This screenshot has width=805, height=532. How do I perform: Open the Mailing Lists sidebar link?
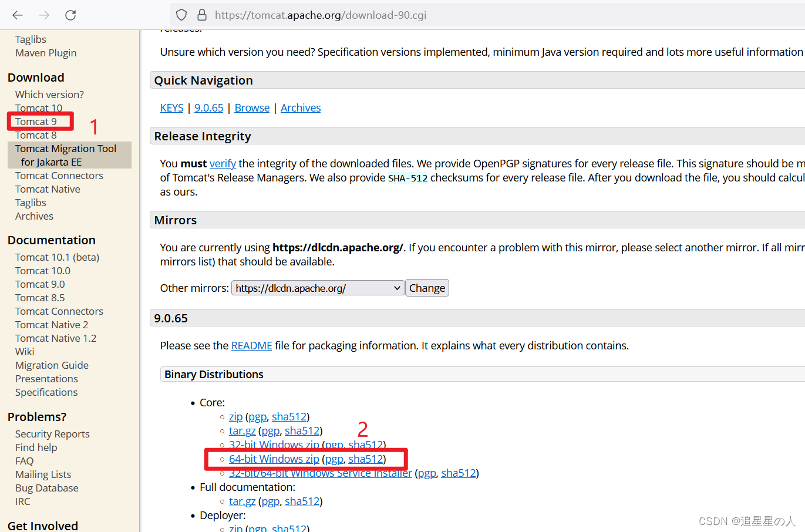pos(43,474)
